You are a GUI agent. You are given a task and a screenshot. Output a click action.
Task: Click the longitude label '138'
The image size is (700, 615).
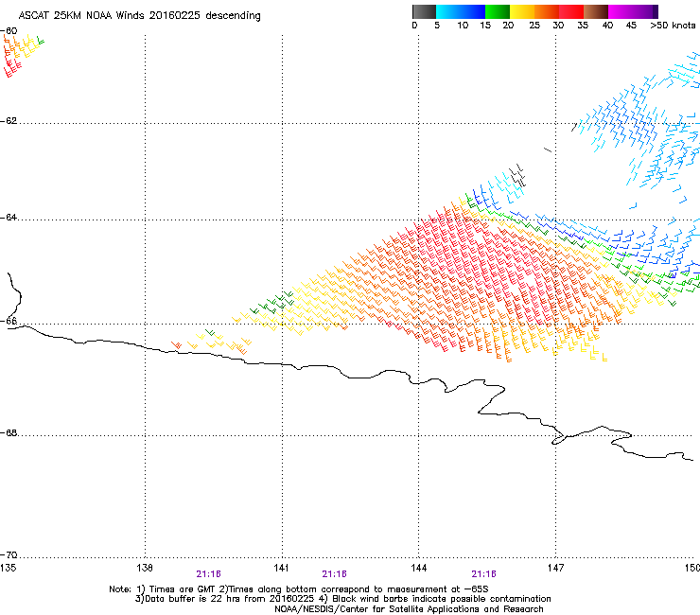(x=145, y=568)
